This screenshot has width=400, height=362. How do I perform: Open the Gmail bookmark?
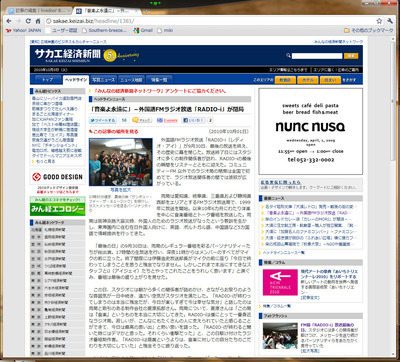pyautogui.click(x=143, y=30)
